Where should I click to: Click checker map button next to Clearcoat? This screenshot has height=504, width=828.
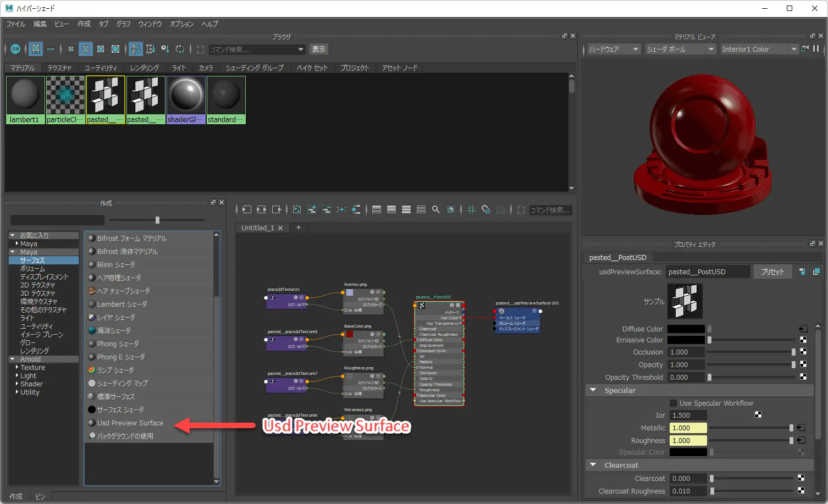(x=801, y=478)
